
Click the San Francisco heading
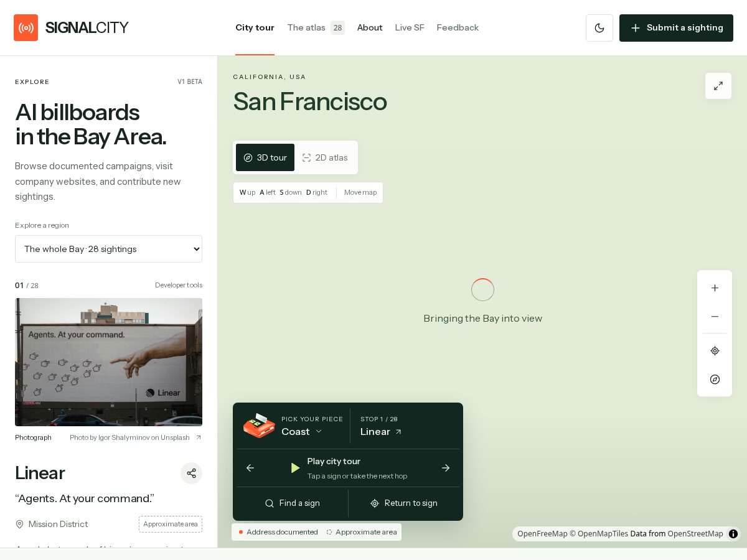pos(310,101)
